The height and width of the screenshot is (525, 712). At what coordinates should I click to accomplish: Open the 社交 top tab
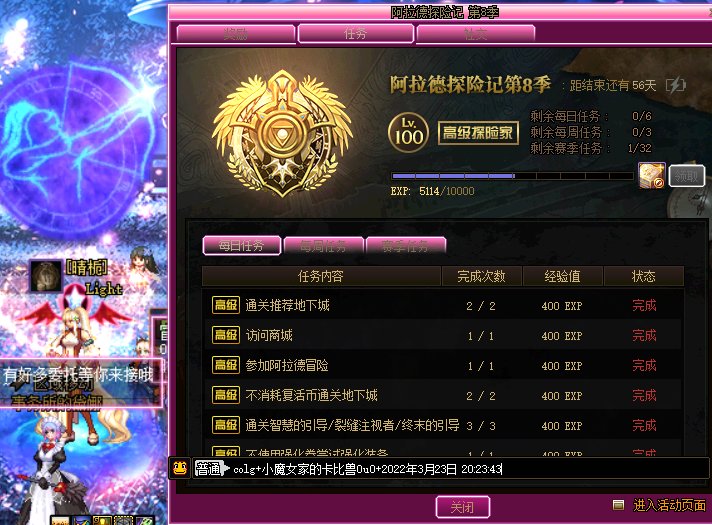tap(475, 34)
